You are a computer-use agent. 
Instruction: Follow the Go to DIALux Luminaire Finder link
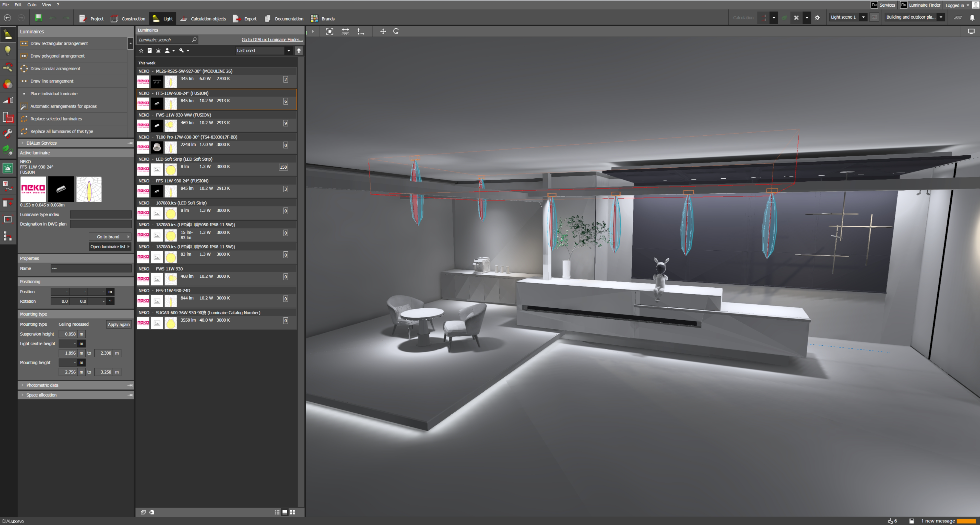pyautogui.click(x=272, y=40)
